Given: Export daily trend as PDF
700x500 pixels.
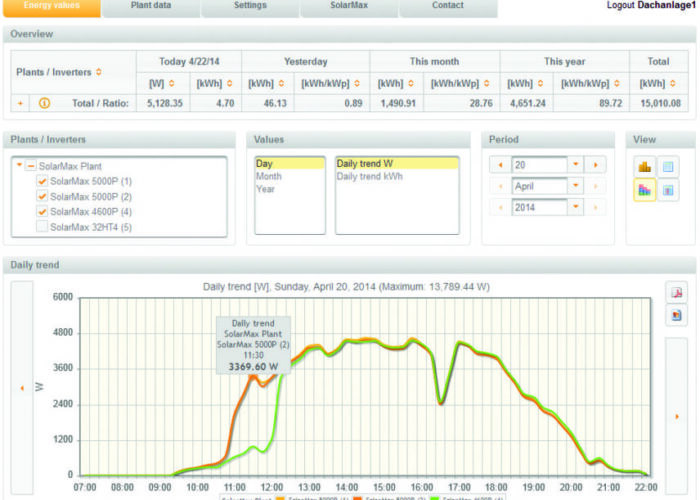Looking at the screenshot, I should (x=676, y=293).
